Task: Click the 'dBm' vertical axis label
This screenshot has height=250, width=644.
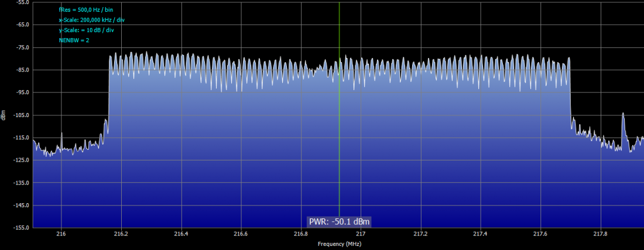Action: [4, 115]
